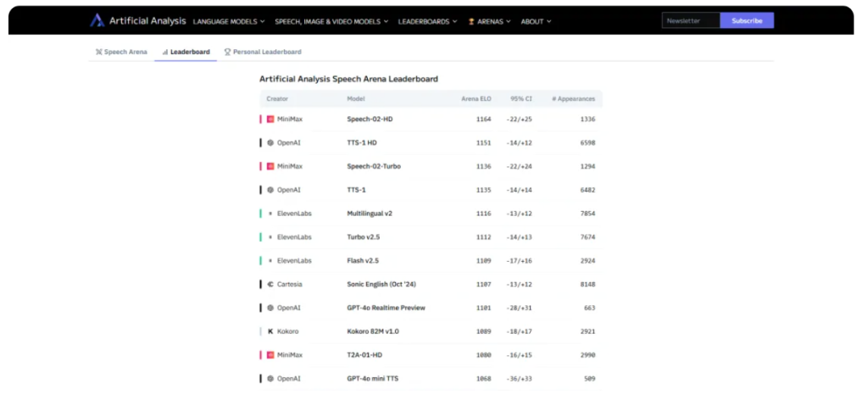Select the Multilingual v2 model name
This screenshot has height=411, width=868.
(x=370, y=214)
